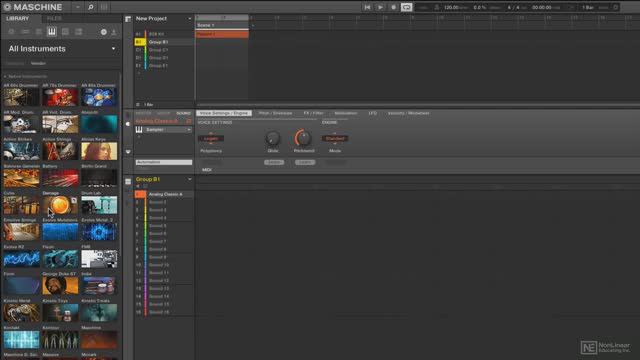Viewport: 640px width, 360px height.
Task: Collapse the Native Instruments section
Action: [x=5, y=76]
